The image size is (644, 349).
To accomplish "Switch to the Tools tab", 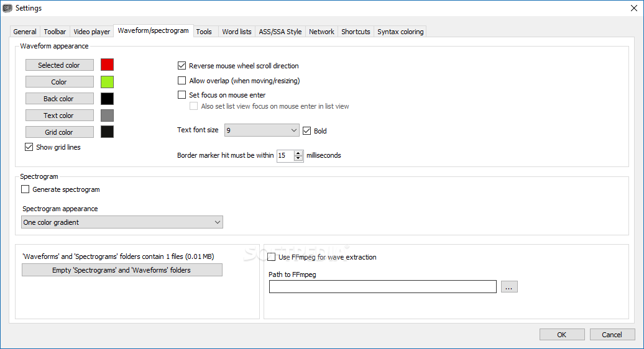I will click(204, 32).
